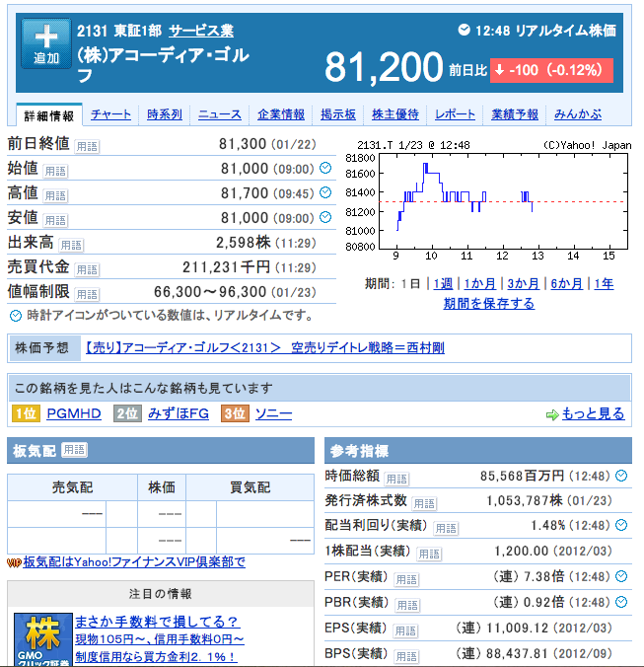Open the PGMHD stock link

point(74,413)
